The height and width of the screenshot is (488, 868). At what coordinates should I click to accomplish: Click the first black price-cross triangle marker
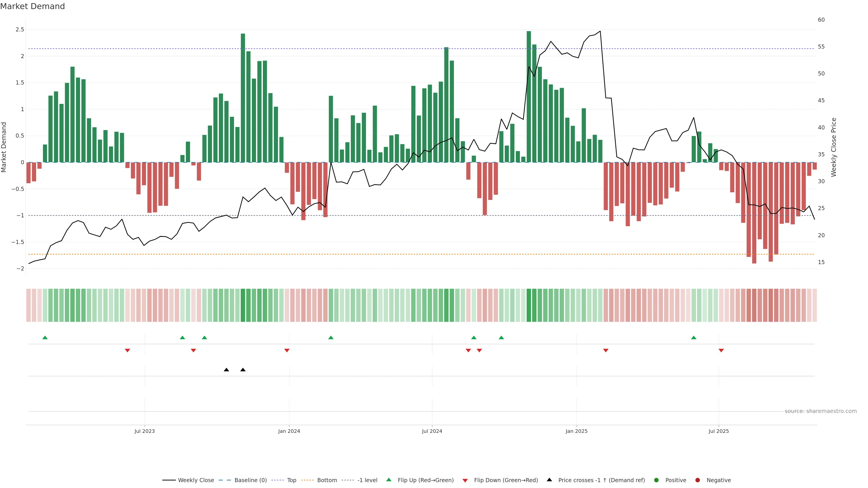click(x=226, y=370)
